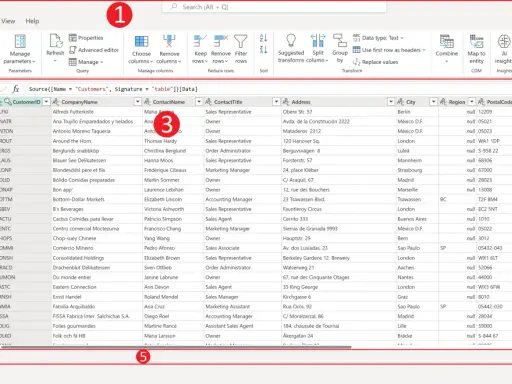The height and width of the screenshot is (384, 512).
Task: Select the PostalCode column header
Action: tap(495, 102)
